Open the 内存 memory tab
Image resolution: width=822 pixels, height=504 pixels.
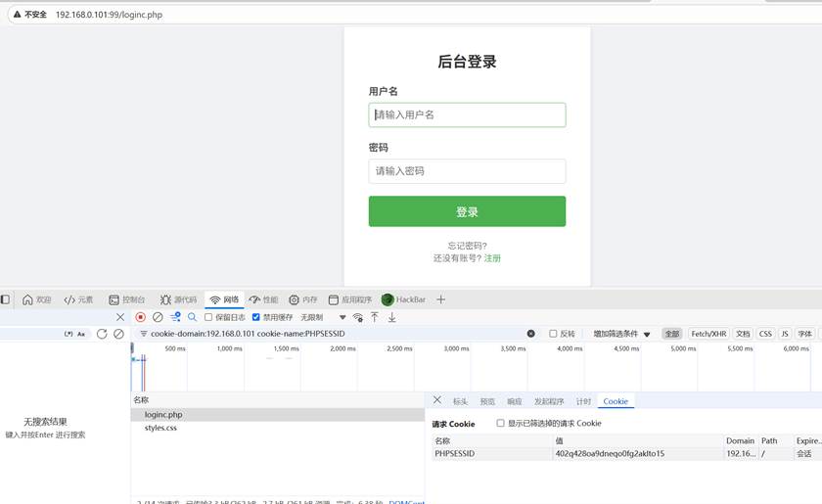tap(303, 299)
